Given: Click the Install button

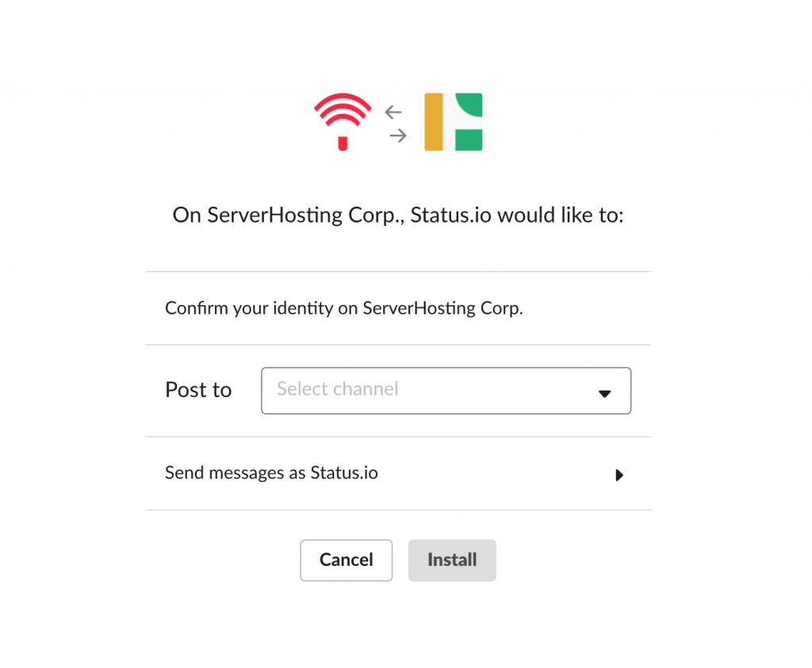Looking at the screenshot, I should pyautogui.click(x=452, y=560).
